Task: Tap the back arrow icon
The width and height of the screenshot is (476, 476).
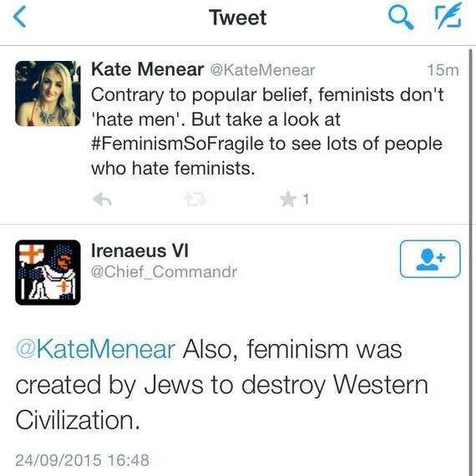Action: [20, 17]
